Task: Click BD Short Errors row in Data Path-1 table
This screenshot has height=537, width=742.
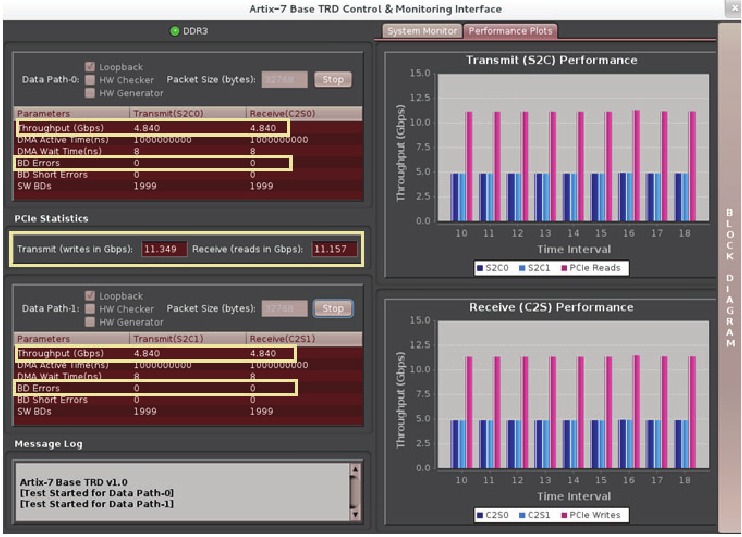Action: [x=189, y=400]
